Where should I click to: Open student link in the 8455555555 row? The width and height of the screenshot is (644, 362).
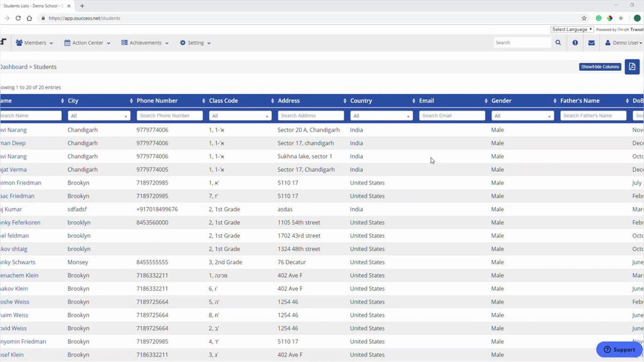(x=18, y=262)
